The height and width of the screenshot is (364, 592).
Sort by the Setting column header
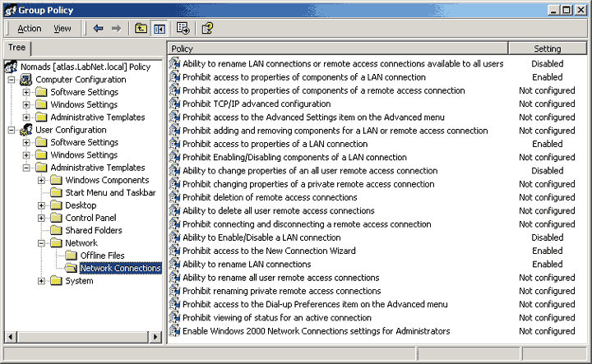547,48
